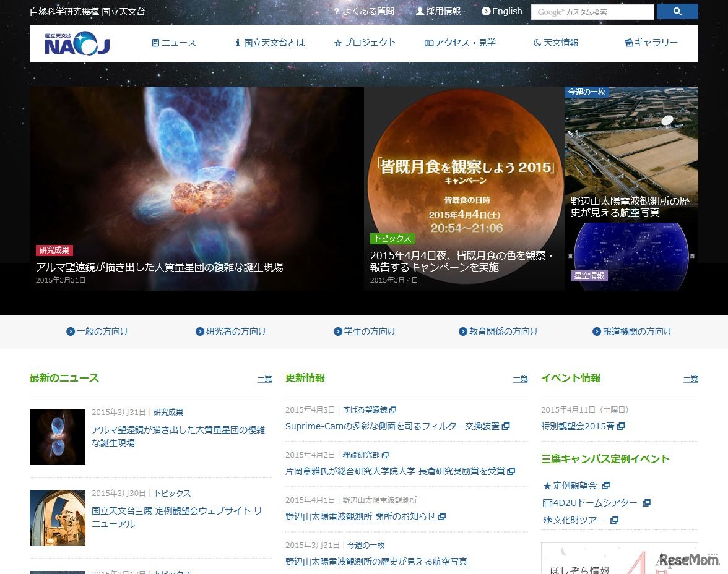The width and height of the screenshot is (728, 574).
Task: Click the external-link icon beside すばる望遠鏡
Action: pos(393,410)
